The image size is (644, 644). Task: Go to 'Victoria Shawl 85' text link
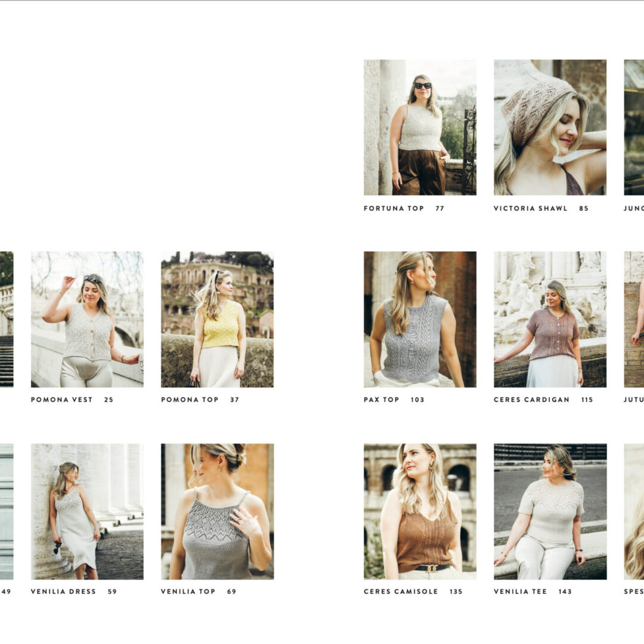coord(540,209)
